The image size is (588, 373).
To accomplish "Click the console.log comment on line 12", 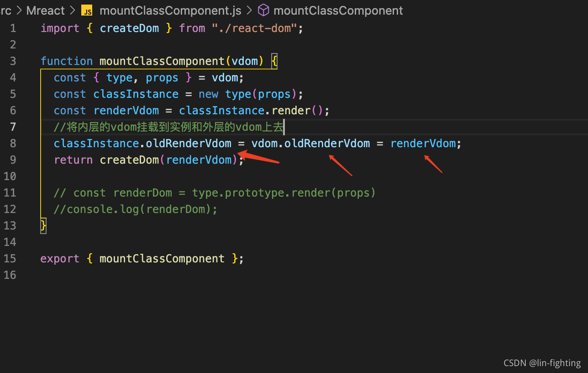I will click(x=136, y=209).
